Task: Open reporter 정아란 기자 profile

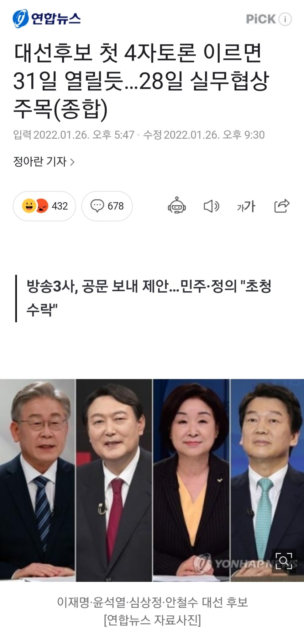Action: [x=40, y=162]
